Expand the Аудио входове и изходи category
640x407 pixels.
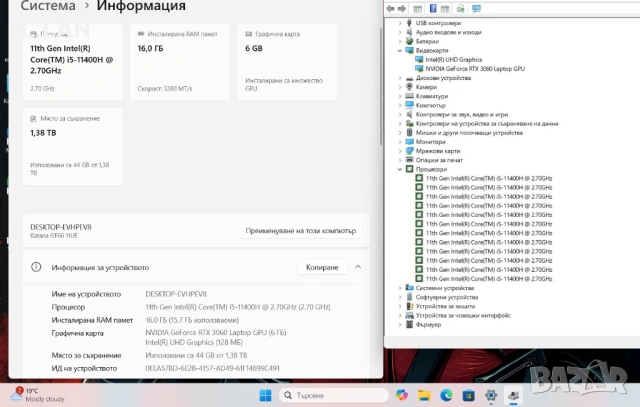pos(400,32)
